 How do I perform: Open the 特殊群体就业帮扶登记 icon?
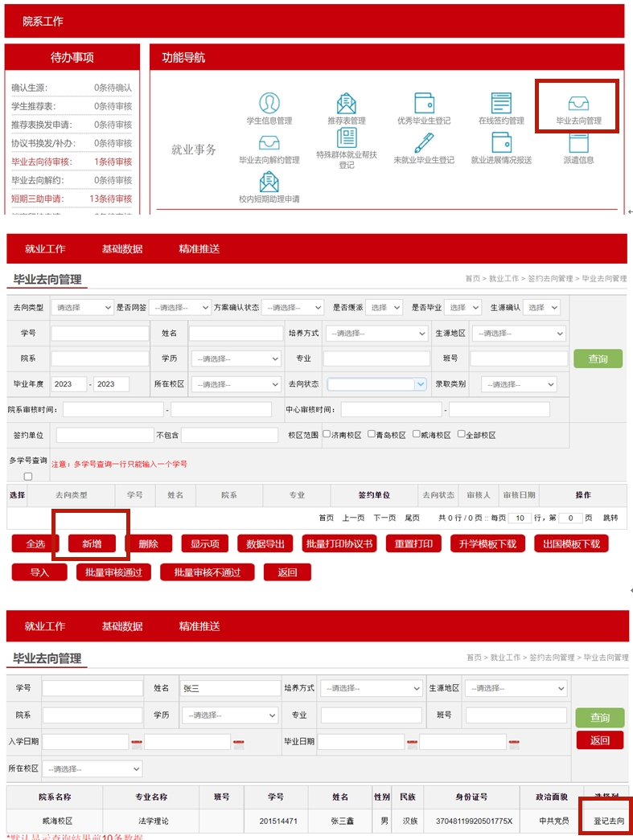coord(346,138)
